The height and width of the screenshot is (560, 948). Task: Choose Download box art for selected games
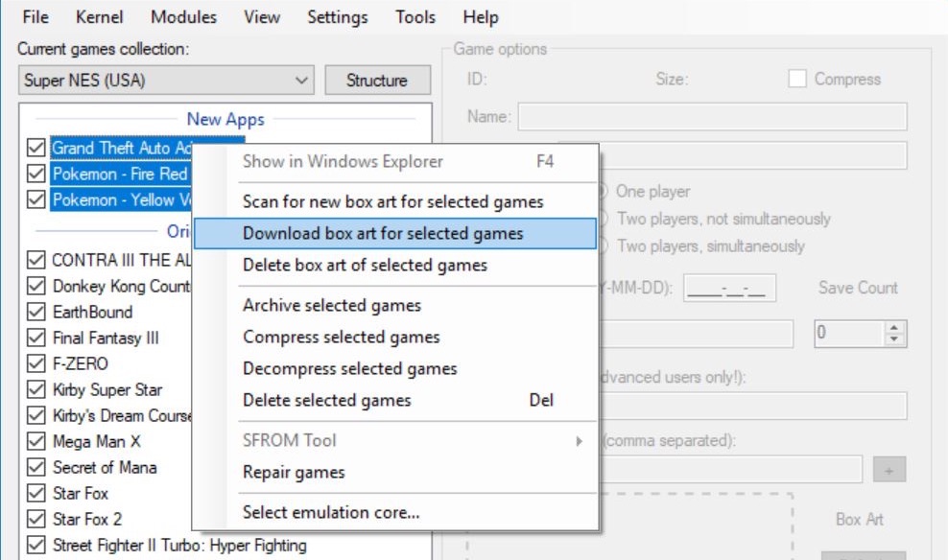click(x=395, y=233)
